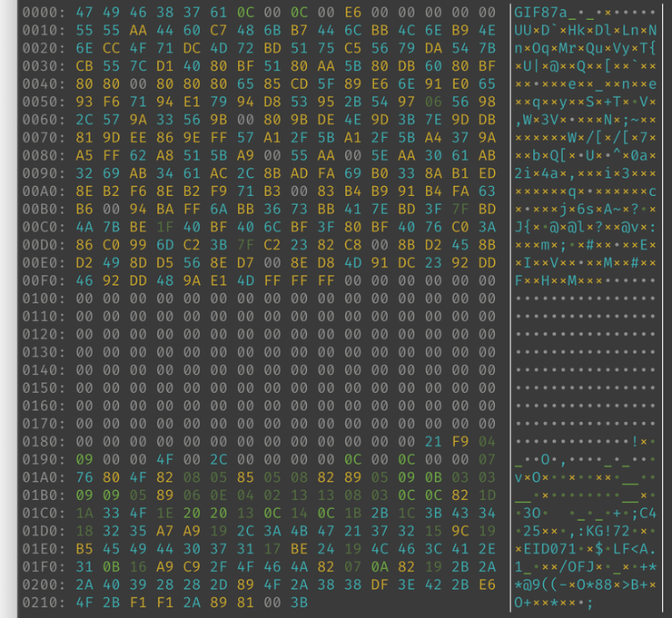Click byte C7 in row 0010
This screenshot has width=672, height=618.
tap(219, 31)
